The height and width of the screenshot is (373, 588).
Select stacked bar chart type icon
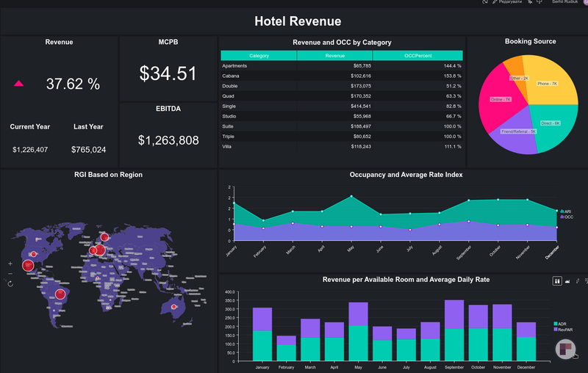point(557,280)
